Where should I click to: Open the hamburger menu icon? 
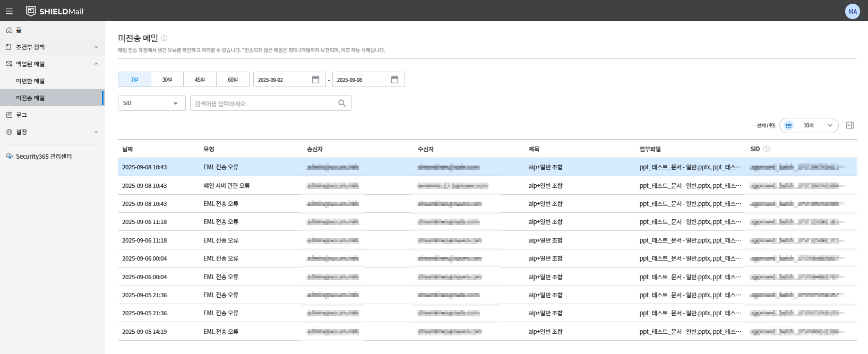coord(9,11)
